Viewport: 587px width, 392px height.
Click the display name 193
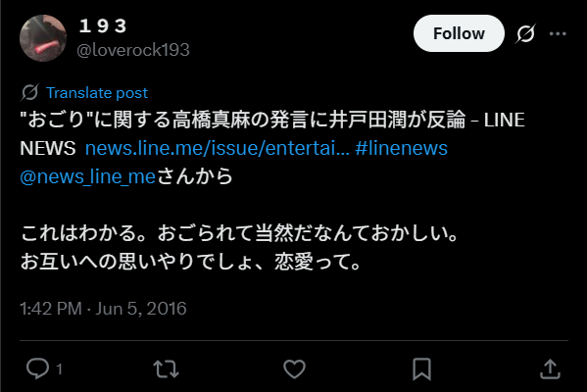pos(103,25)
